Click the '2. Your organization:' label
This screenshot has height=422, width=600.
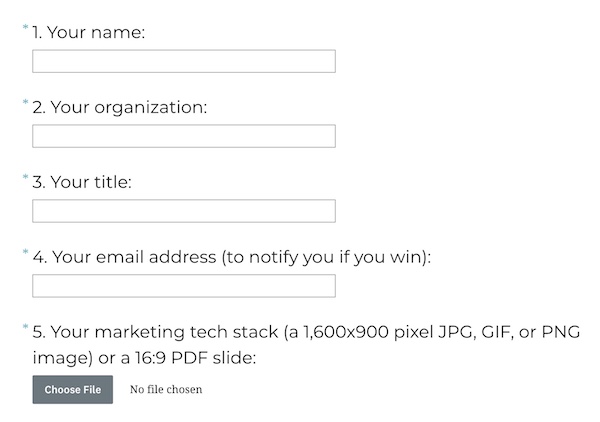click(120, 108)
